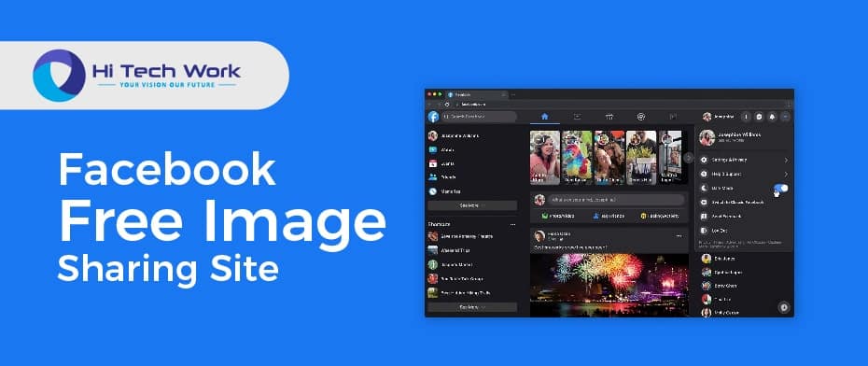Click the stories next arrow button
868x366 pixels.
(688, 158)
